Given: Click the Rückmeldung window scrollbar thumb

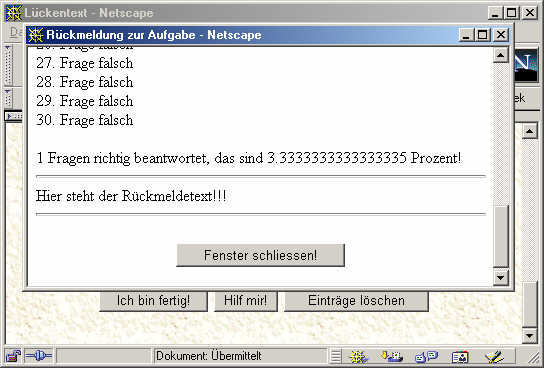Looking at the screenshot, I should (501, 236).
